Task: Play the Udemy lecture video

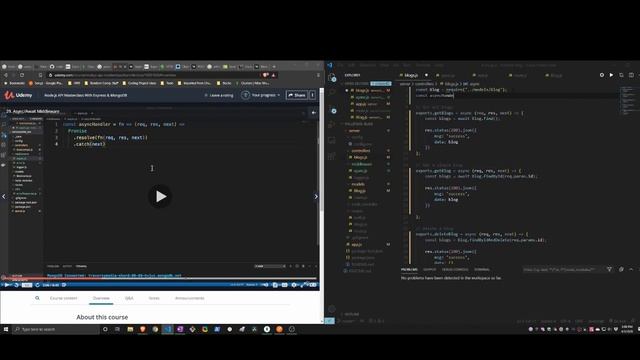Action: 160,196
